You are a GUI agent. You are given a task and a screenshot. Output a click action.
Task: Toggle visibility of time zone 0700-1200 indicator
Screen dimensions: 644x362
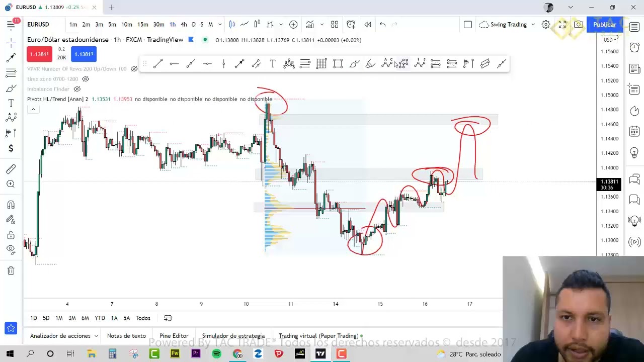(86, 79)
